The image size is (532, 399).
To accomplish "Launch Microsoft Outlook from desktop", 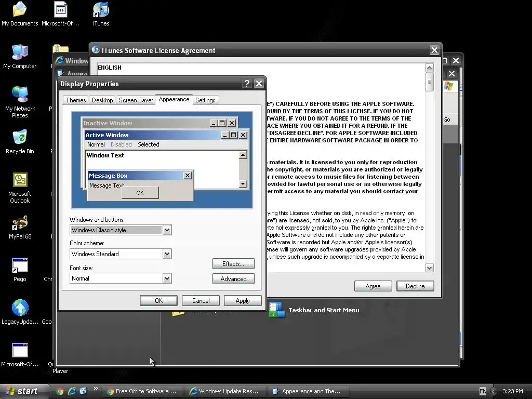I will point(20,188).
